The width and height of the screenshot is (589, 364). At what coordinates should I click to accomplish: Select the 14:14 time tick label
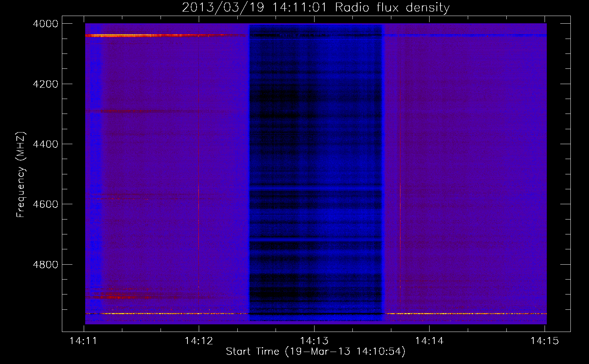[x=429, y=341]
